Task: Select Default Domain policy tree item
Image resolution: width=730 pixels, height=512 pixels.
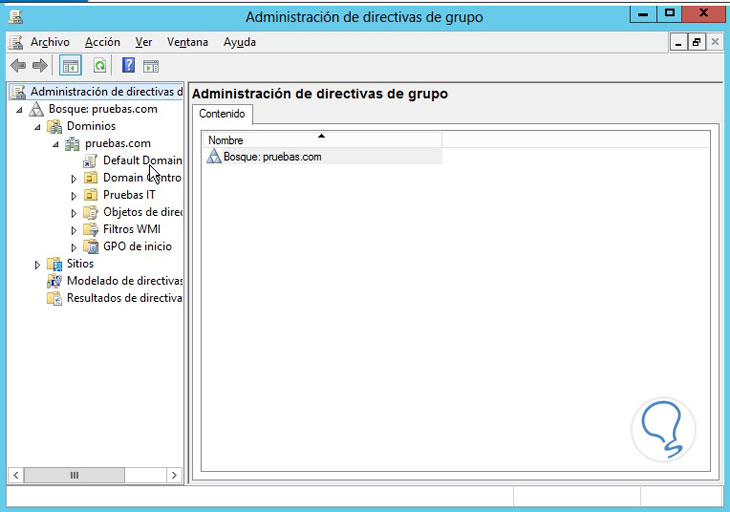Action: tap(142, 161)
